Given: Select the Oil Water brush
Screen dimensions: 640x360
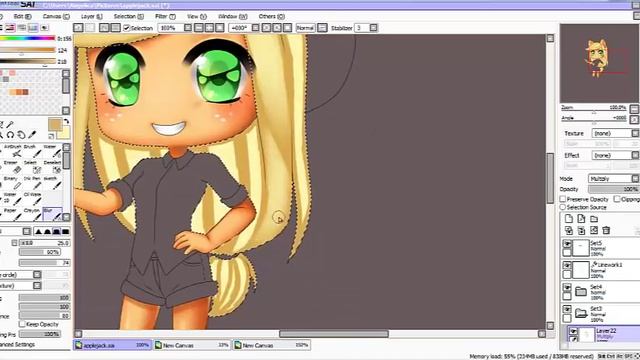Looking at the screenshot, I should coord(33,199).
